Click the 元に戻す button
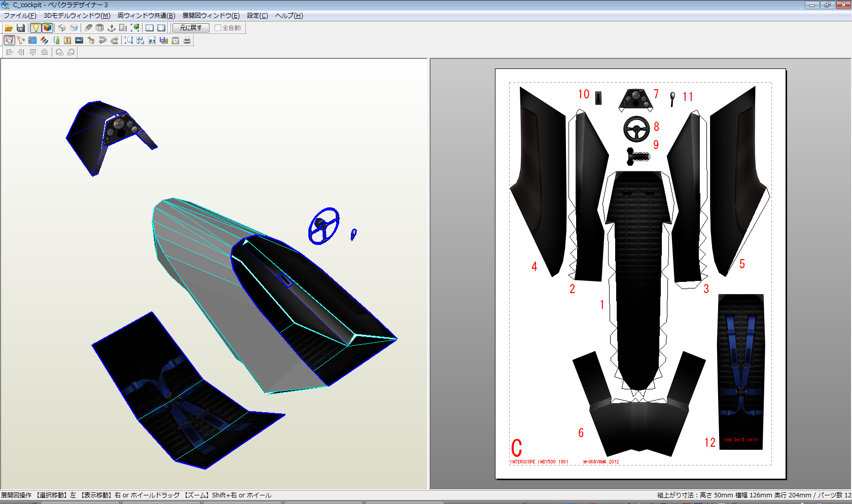This screenshot has width=852, height=504. (191, 28)
